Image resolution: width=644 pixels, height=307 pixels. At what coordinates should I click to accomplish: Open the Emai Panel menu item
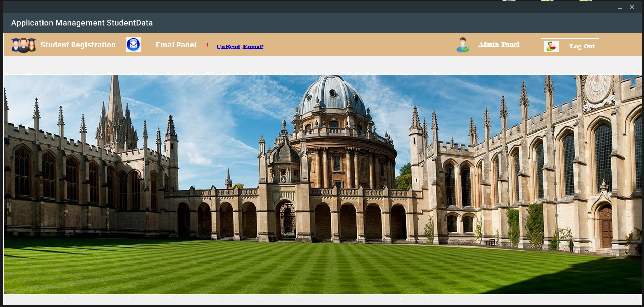click(176, 45)
